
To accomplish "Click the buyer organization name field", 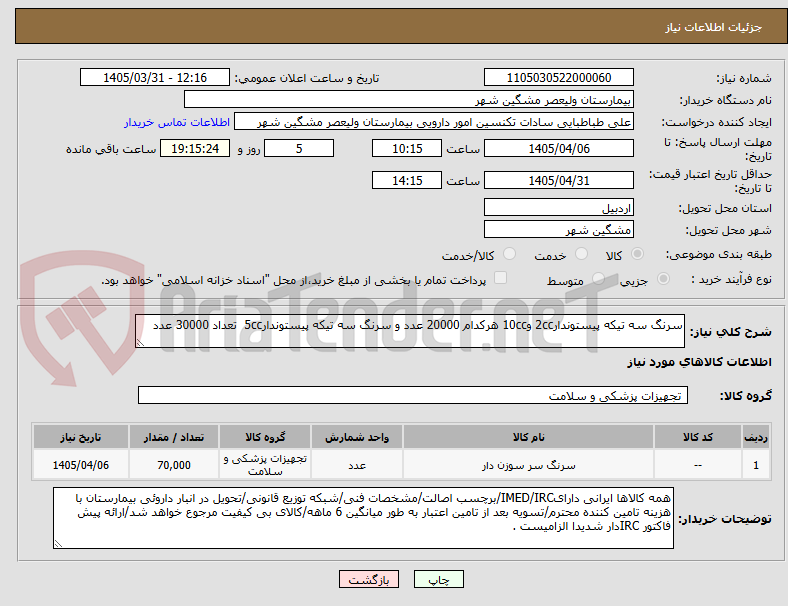I will [x=409, y=99].
